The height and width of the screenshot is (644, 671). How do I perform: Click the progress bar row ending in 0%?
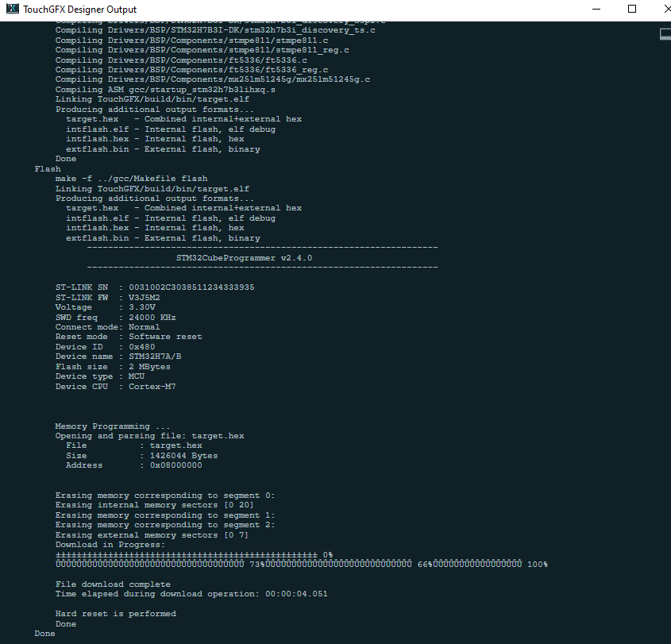[195, 554]
